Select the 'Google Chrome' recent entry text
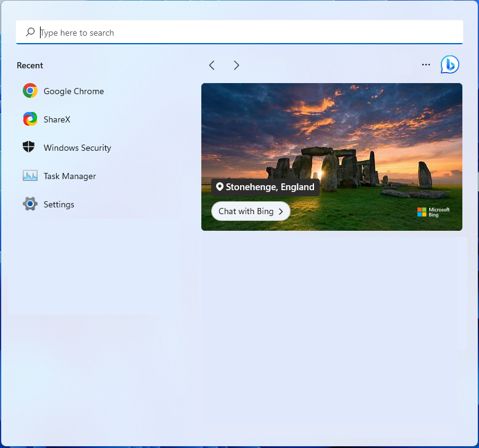Viewport: 479px width, 448px height. [73, 91]
